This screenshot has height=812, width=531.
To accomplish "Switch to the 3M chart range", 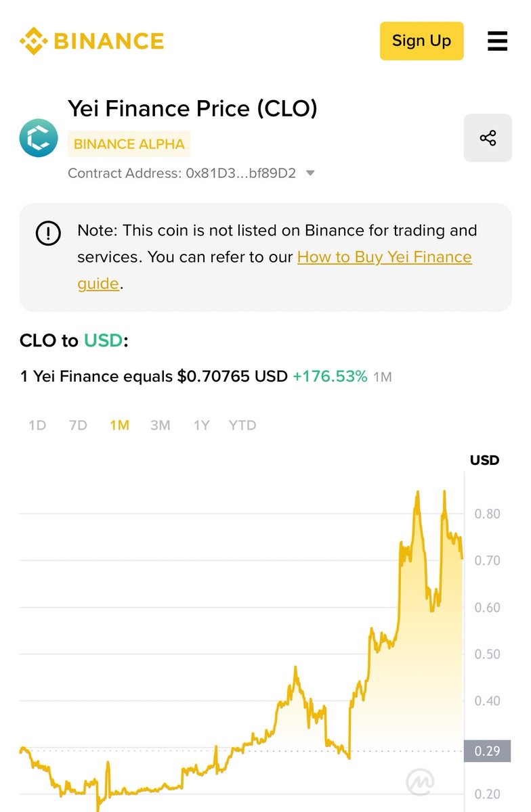I will coord(161,426).
